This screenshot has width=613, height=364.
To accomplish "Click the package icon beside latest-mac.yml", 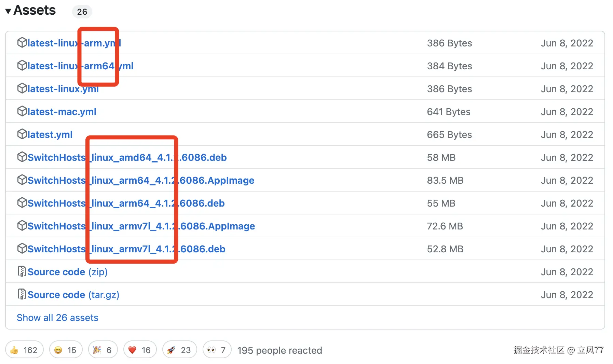I will pyautogui.click(x=22, y=111).
